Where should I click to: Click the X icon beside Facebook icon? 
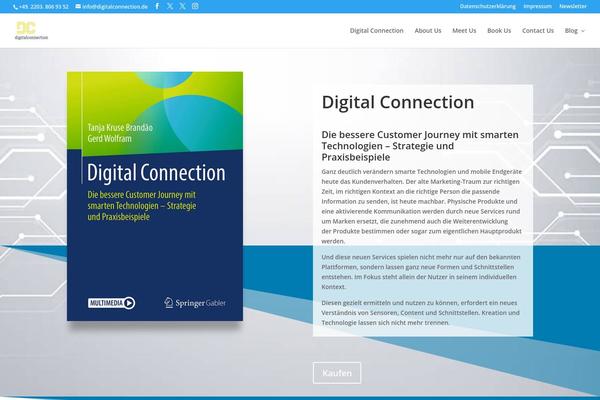170,6
